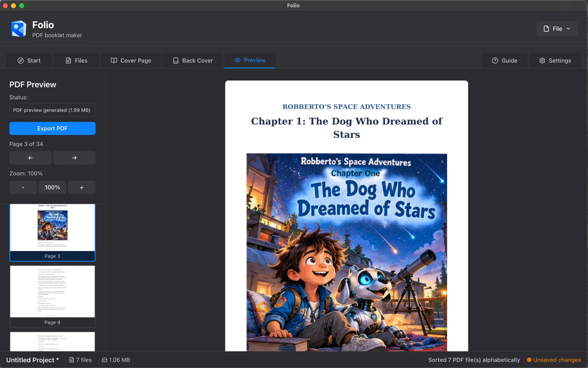The image size is (588, 368).
Task: Click the Folio app logo icon
Action: click(19, 29)
